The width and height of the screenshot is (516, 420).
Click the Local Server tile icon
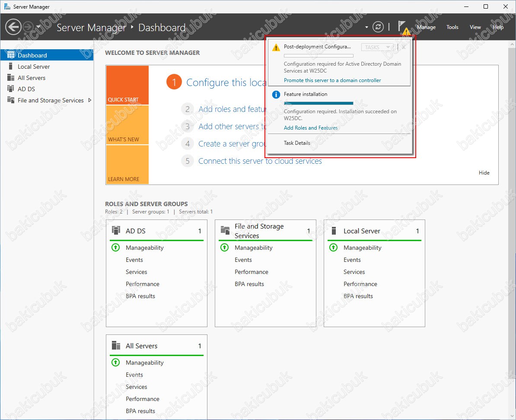(334, 230)
